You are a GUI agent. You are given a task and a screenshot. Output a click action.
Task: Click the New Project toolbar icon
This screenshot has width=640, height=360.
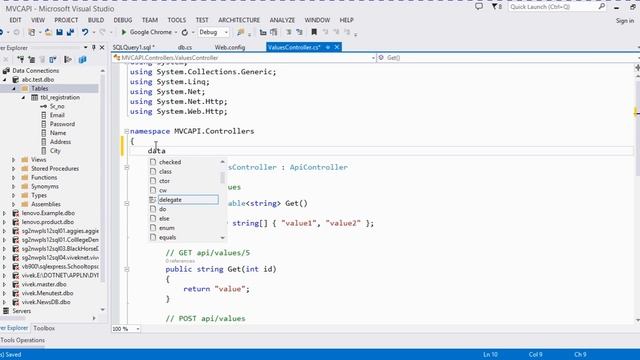[31, 32]
